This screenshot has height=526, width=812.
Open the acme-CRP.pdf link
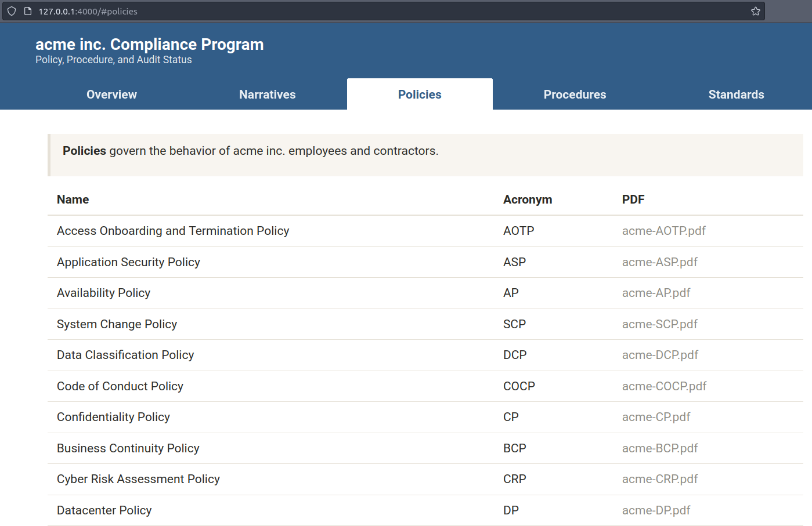(659, 479)
